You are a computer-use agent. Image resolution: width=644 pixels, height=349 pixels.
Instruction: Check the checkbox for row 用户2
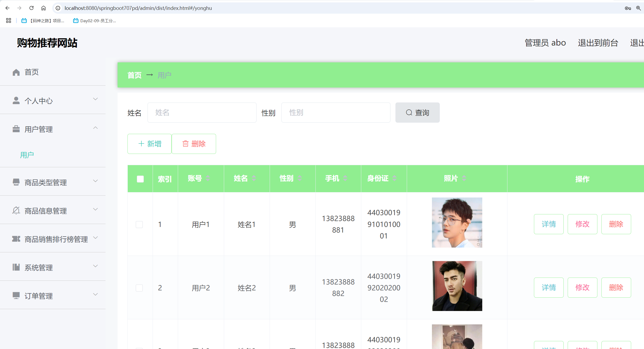point(139,288)
